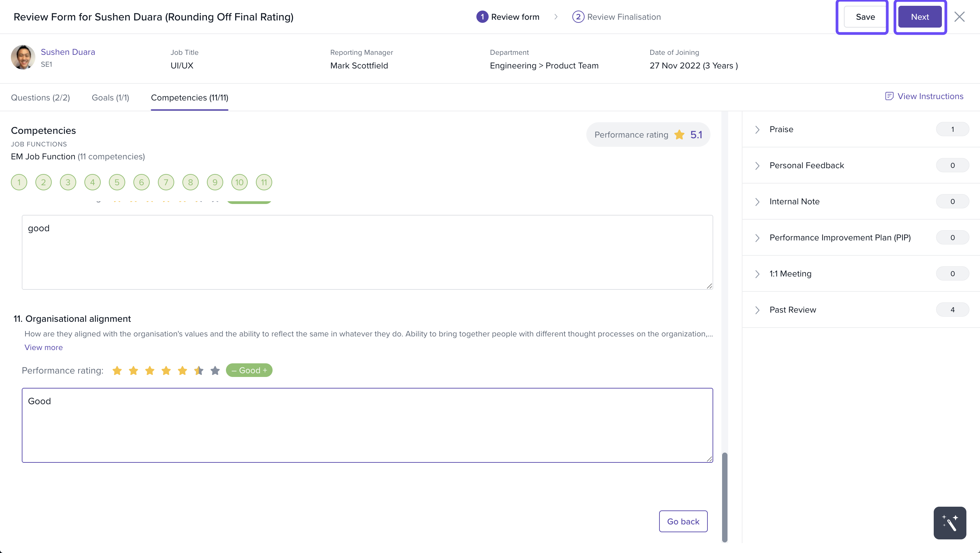Click the vertical scrollbar of the competencies list
This screenshot has width=980, height=553.
click(724, 497)
